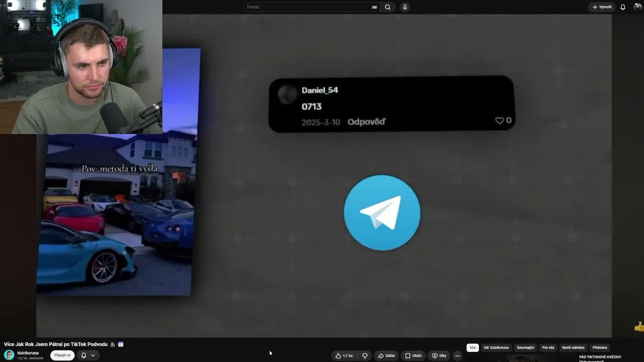The height and width of the screenshot is (362, 644).
Task: Click the Sdílet share button
Action: click(386, 355)
